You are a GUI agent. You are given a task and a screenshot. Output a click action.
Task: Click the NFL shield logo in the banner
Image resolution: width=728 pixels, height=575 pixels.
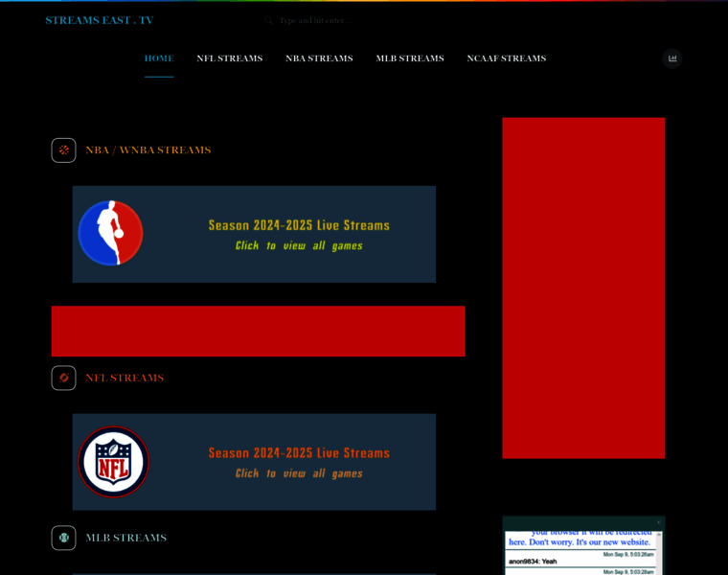click(113, 462)
